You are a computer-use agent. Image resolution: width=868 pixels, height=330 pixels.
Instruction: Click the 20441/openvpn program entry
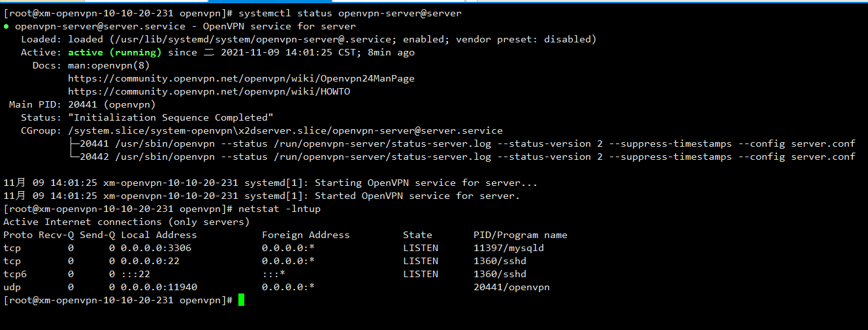pyautogui.click(x=511, y=287)
